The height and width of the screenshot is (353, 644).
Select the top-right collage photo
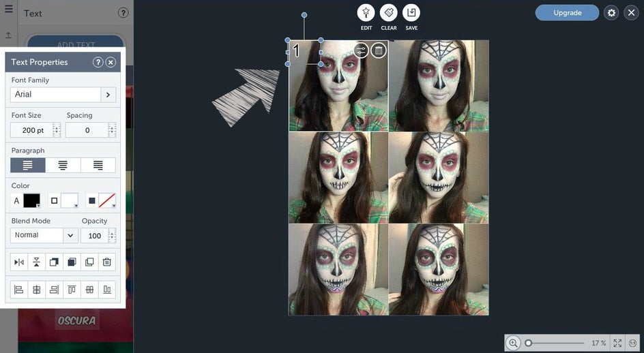pyautogui.click(x=439, y=85)
